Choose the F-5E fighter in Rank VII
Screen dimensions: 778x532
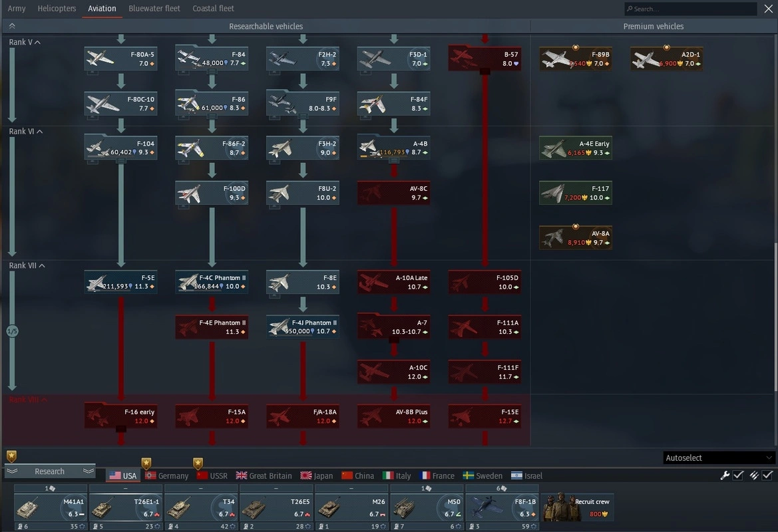(120, 282)
